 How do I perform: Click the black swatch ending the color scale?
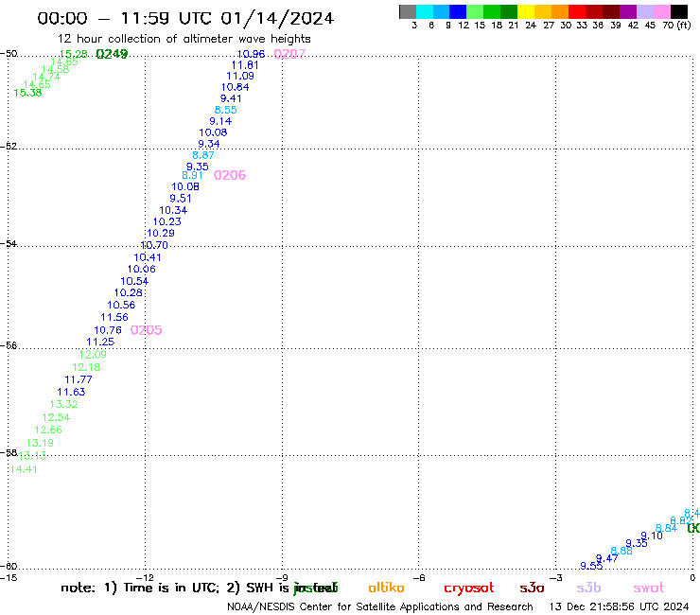tap(678, 11)
